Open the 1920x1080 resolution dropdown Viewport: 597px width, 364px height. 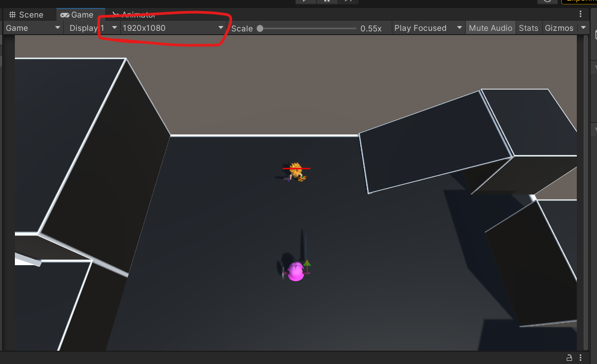click(173, 28)
